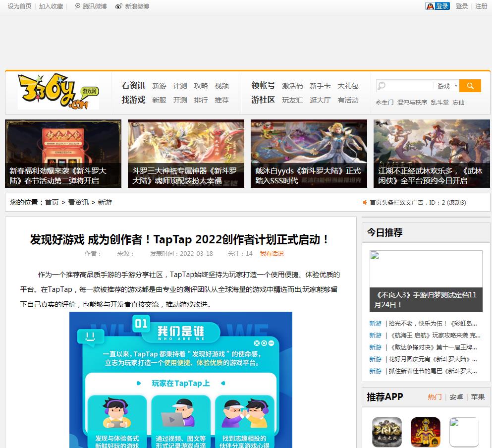
Task: Open the 新手卡 nav link
Action: [x=320, y=86]
